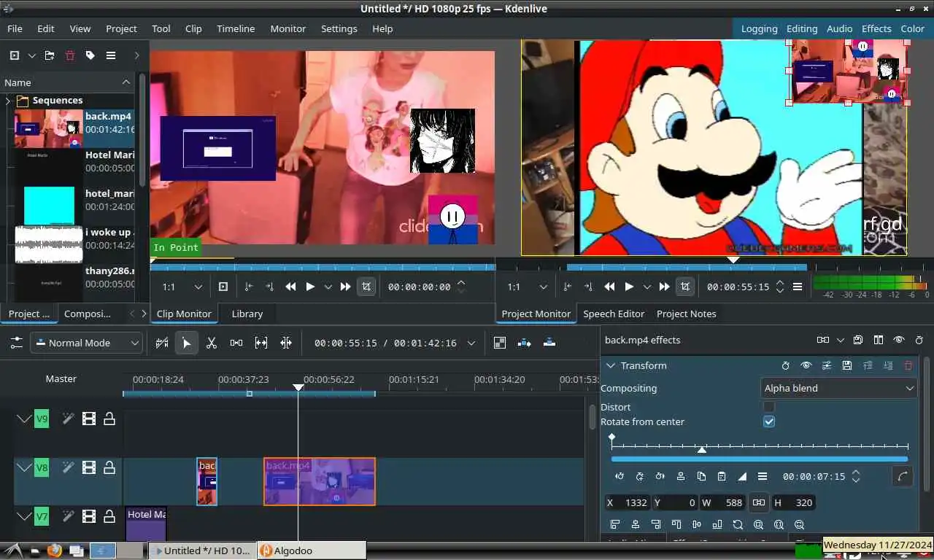Switch to the Speech Editor tab

(613, 314)
